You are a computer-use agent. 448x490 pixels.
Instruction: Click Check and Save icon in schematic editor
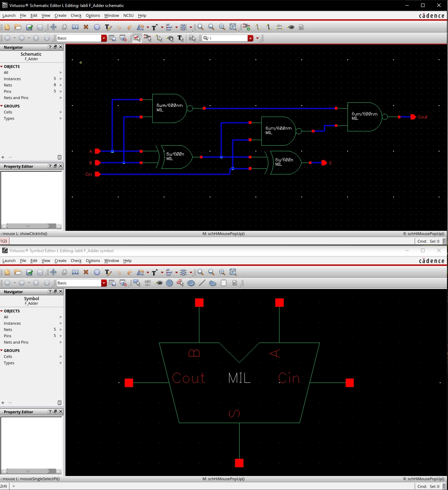(x=29, y=27)
